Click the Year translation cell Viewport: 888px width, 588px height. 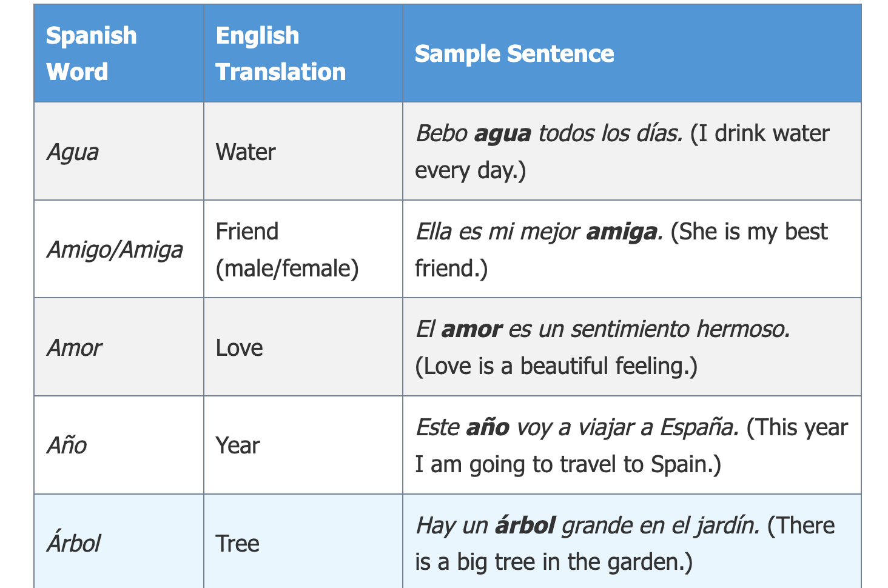tap(303, 445)
